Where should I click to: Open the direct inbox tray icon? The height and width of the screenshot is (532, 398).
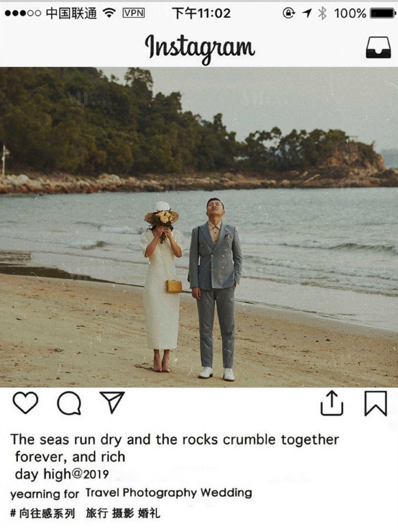click(x=378, y=47)
